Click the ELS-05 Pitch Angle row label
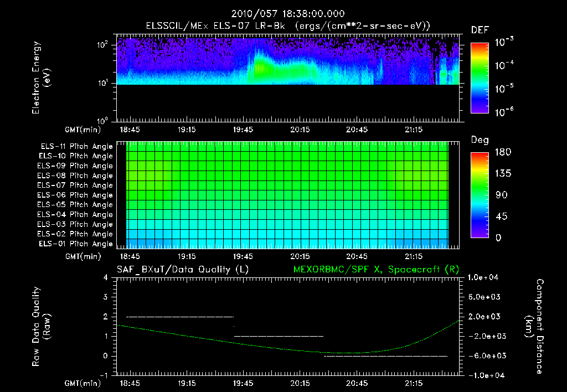This screenshot has width=567, height=392. click(x=75, y=205)
